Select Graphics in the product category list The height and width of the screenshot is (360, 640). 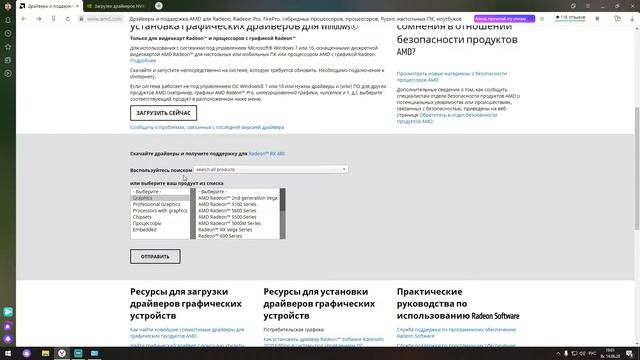(x=160, y=198)
